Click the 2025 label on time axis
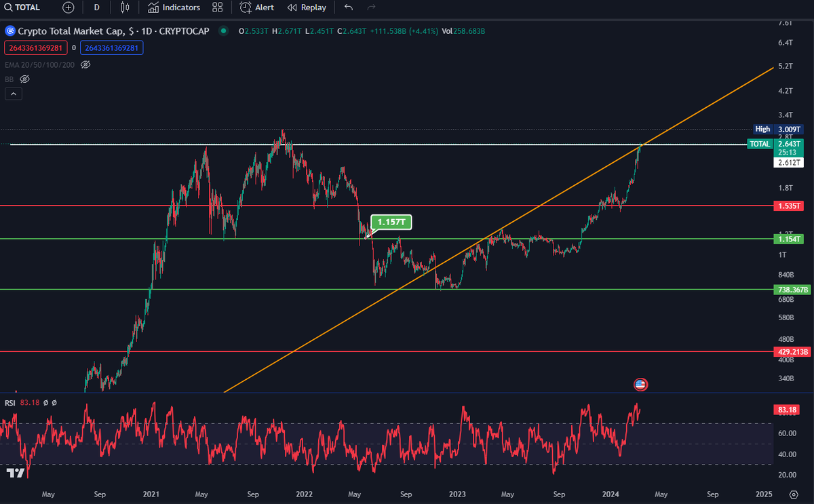Screen dimensions: 814x504 764,495
